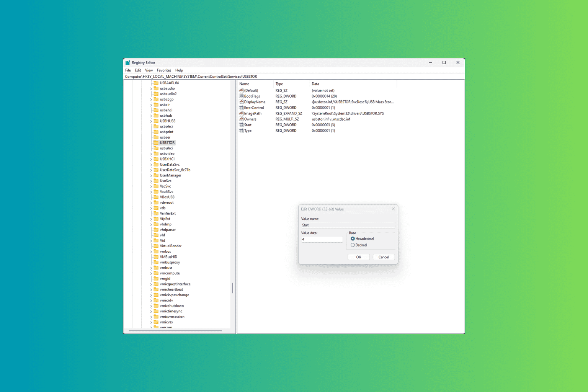Close the Edit DWORD dialog with X
This screenshot has height=392, width=588.
393,209
